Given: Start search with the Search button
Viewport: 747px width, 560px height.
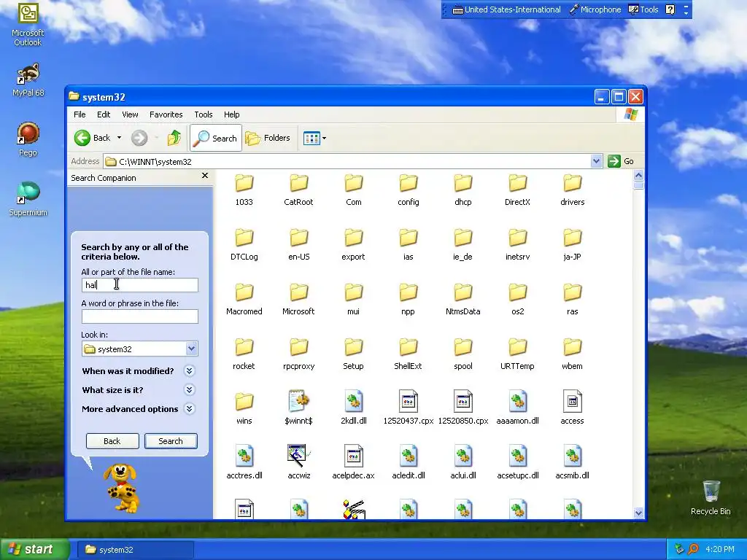Looking at the screenshot, I should (171, 441).
